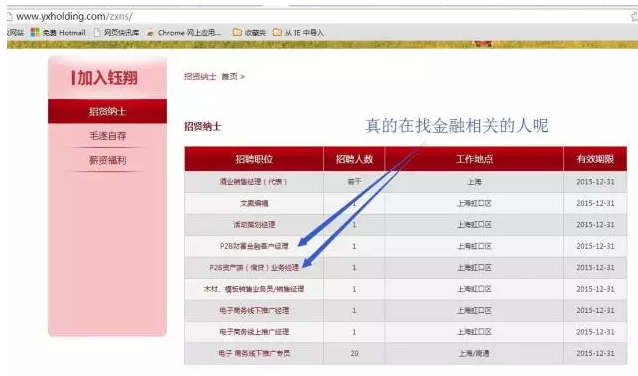
Task: Click the 上海 location in 酒业销售经理 row
Action: click(474, 181)
